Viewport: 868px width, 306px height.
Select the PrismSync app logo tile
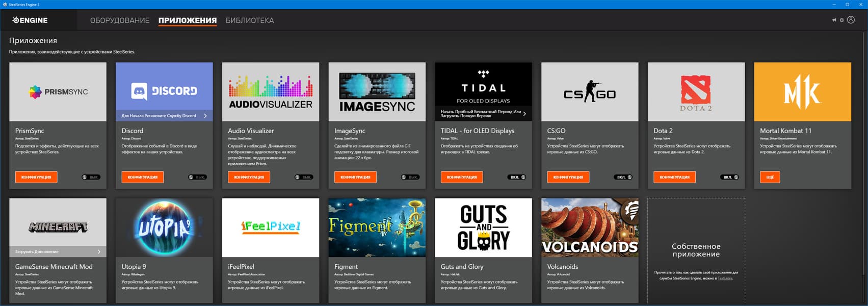point(58,92)
